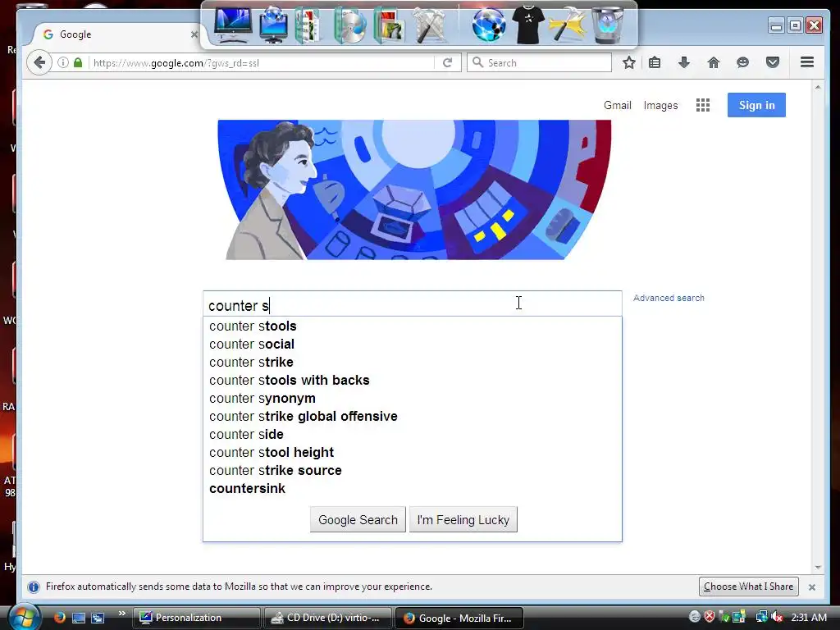Choose suggestion 'counter stools with backs'
This screenshot has height=630, width=840.
(413, 380)
